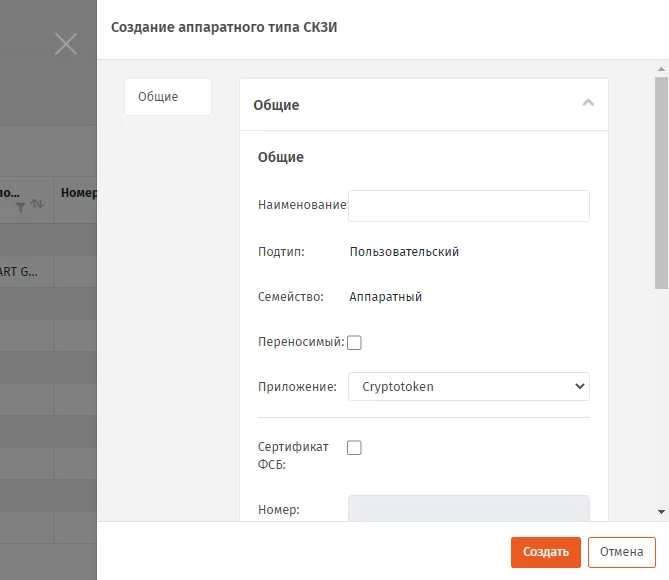Close the panel with the X icon

pos(66,44)
